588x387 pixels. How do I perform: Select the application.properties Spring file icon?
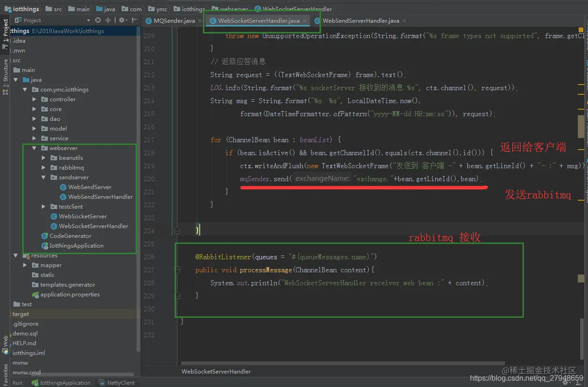[x=35, y=295]
